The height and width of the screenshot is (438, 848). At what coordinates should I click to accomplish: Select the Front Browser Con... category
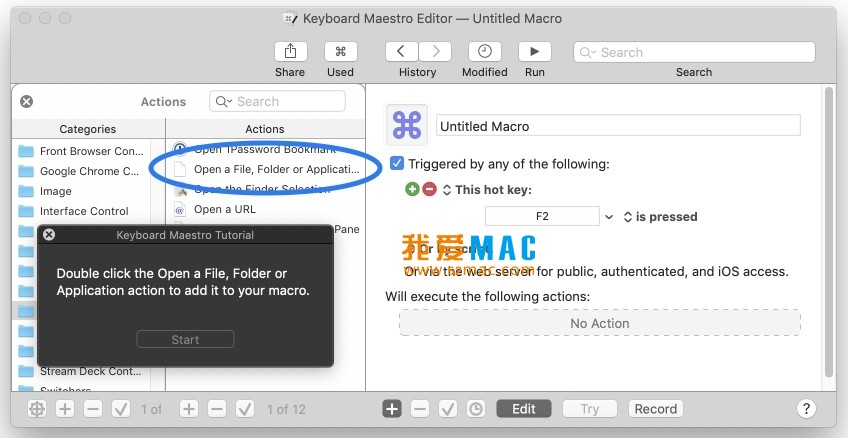(x=82, y=151)
